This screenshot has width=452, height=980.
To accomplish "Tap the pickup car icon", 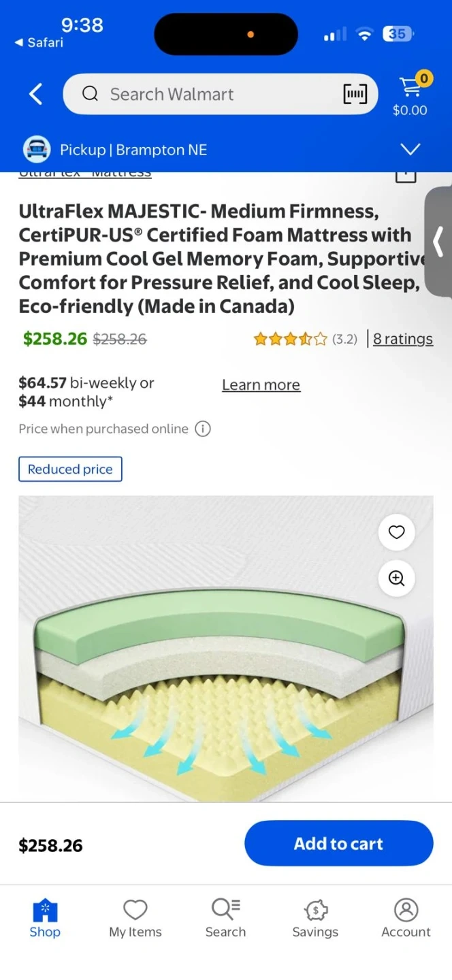I will click(37, 150).
